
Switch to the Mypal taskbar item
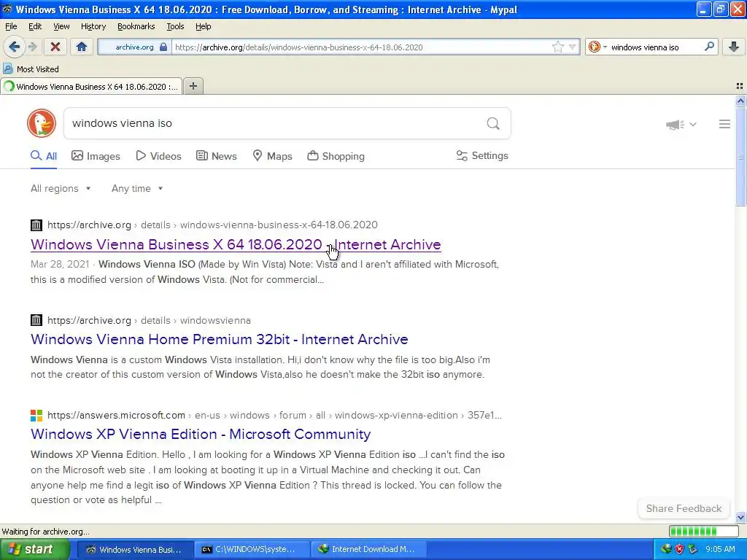coord(135,549)
